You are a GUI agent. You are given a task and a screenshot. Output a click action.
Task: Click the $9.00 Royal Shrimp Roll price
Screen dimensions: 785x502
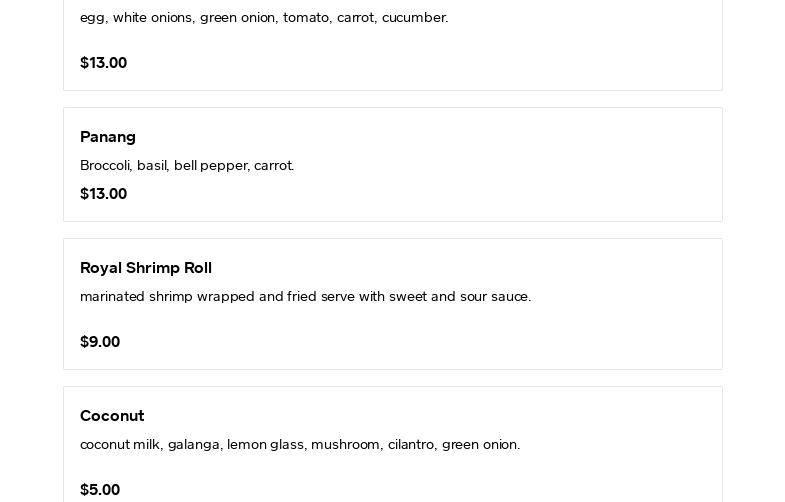pos(100,342)
